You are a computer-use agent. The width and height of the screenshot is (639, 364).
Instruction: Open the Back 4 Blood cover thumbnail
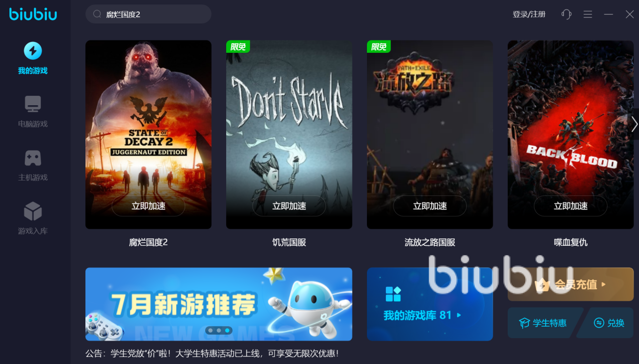pos(571,135)
